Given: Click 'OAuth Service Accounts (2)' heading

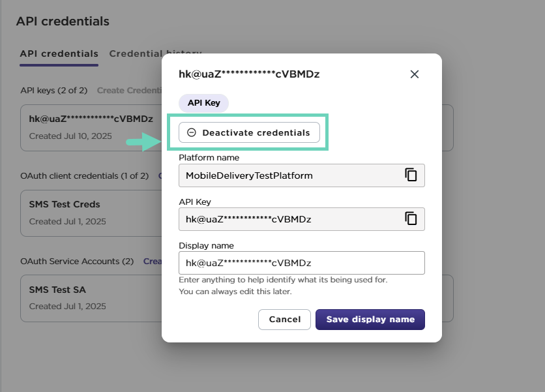Looking at the screenshot, I should coord(77,261).
